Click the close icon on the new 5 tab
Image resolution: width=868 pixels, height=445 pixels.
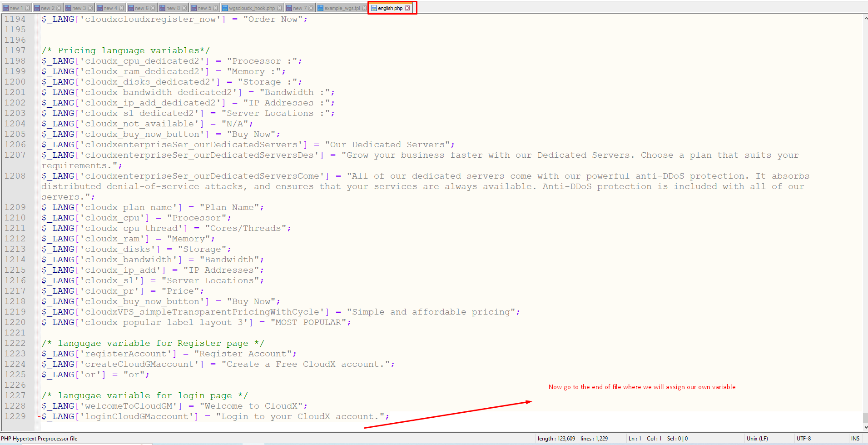pyautogui.click(x=216, y=8)
